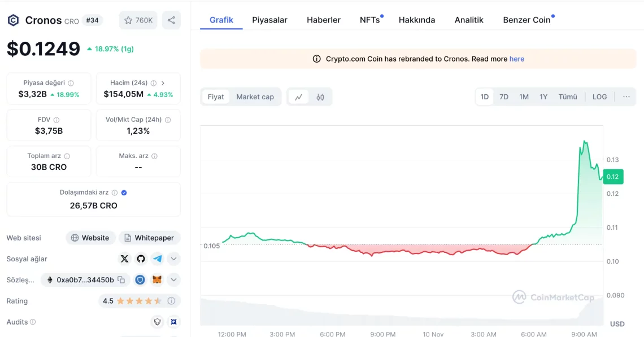
Task: Select 1Y time range
Action: click(x=543, y=97)
